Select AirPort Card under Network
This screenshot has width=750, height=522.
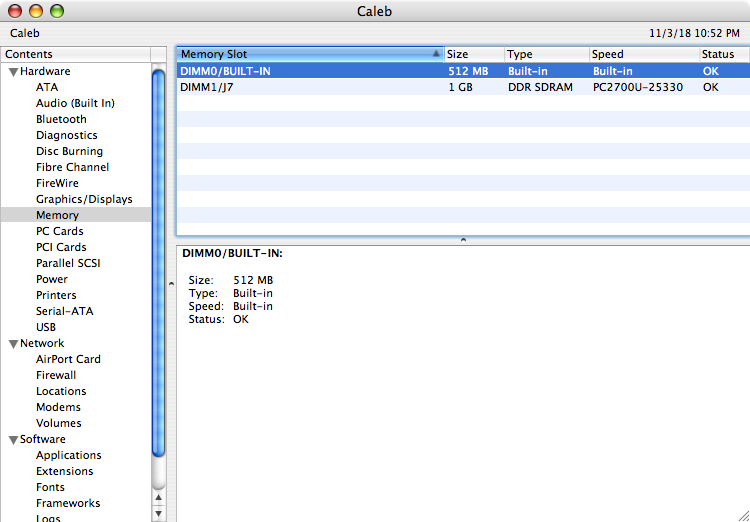coord(68,359)
